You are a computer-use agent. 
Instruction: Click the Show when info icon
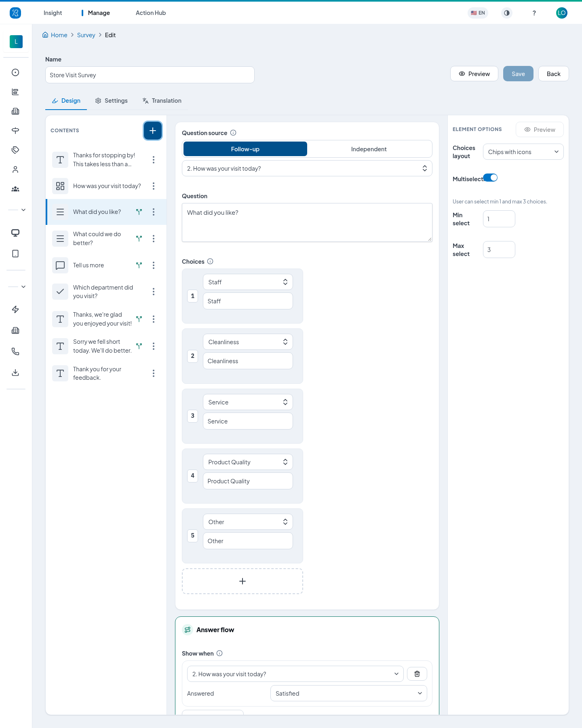[x=219, y=653]
